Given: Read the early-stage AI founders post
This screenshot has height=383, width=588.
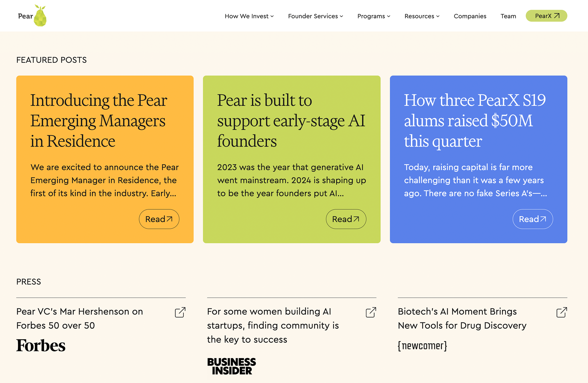Looking at the screenshot, I should tap(346, 219).
